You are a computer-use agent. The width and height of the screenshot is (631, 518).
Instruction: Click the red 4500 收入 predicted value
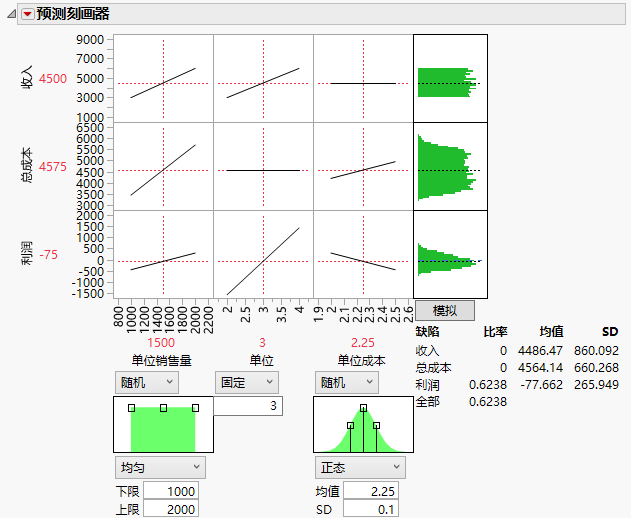53,78
